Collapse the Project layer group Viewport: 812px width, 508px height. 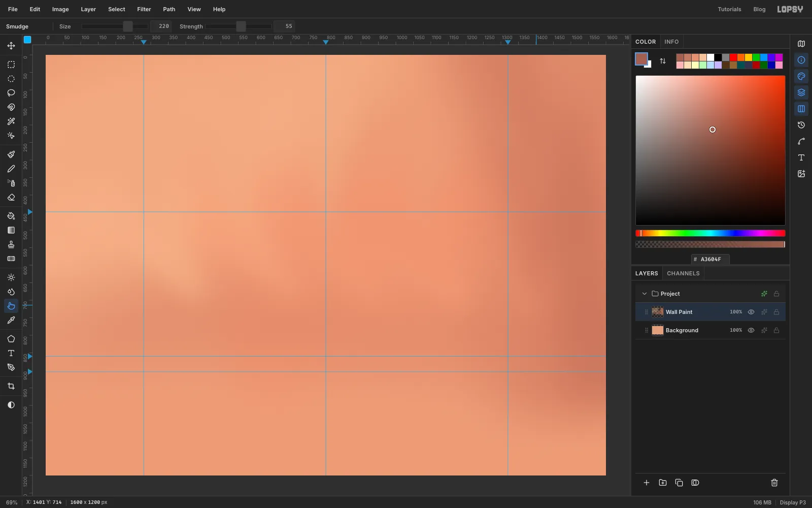(645, 294)
